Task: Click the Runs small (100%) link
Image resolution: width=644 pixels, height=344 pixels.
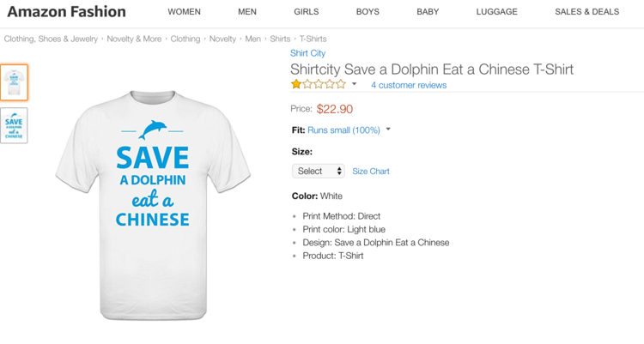Action: (x=343, y=130)
